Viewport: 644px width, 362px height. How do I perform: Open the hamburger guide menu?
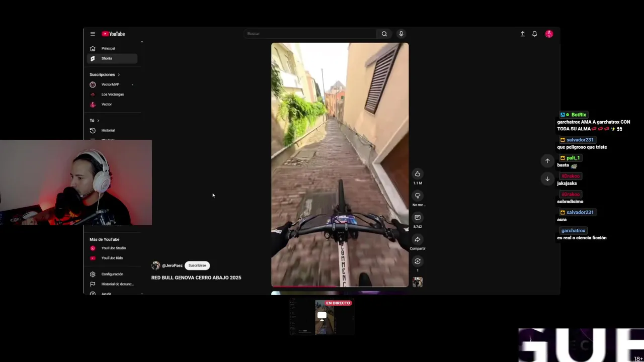coord(93,34)
